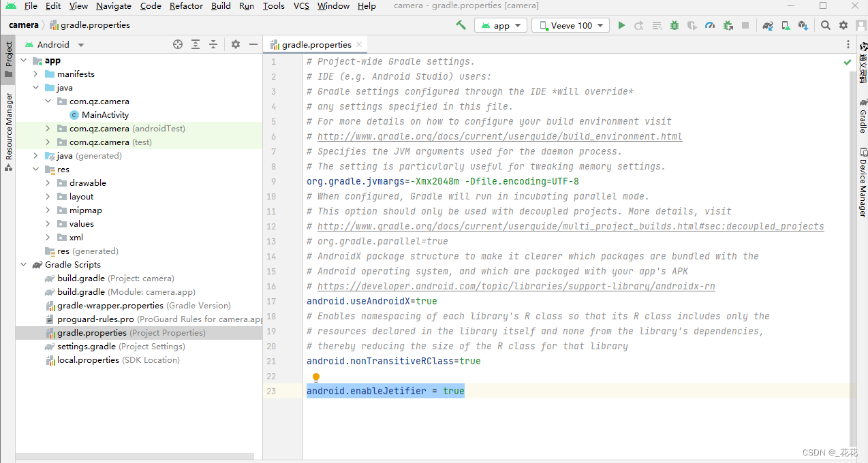
Task: Open the Refactor menu
Action: (187, 6)
